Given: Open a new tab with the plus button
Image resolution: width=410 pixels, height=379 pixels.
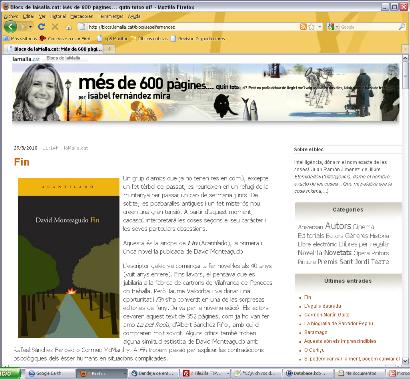Looking at the screenshot, I should (x=109, y=49).
